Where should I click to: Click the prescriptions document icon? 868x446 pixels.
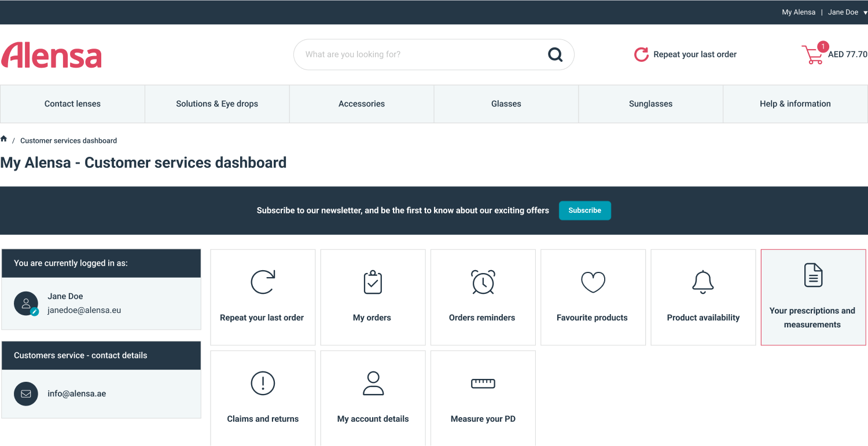coord(814,275)
